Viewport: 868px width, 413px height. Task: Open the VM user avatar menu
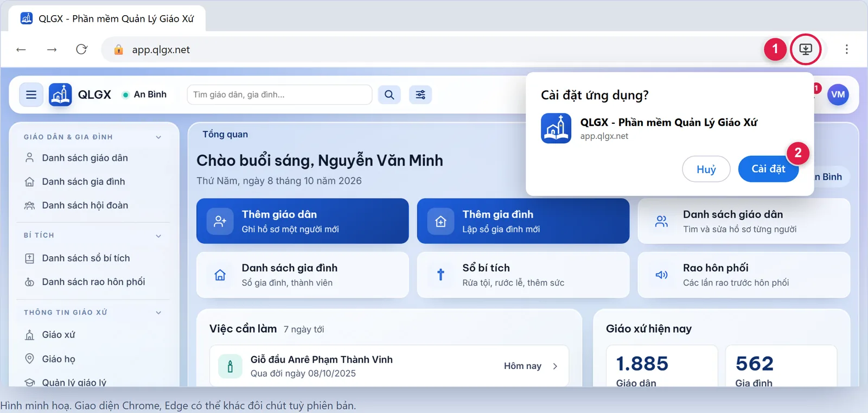838,94
